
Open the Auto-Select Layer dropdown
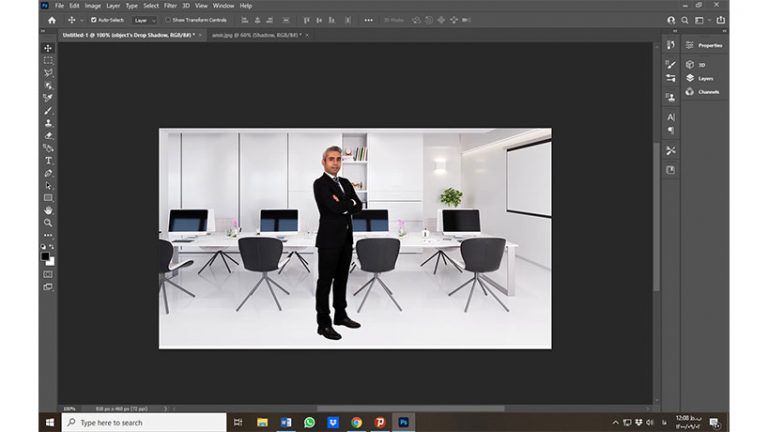click(x=145, y=20)
